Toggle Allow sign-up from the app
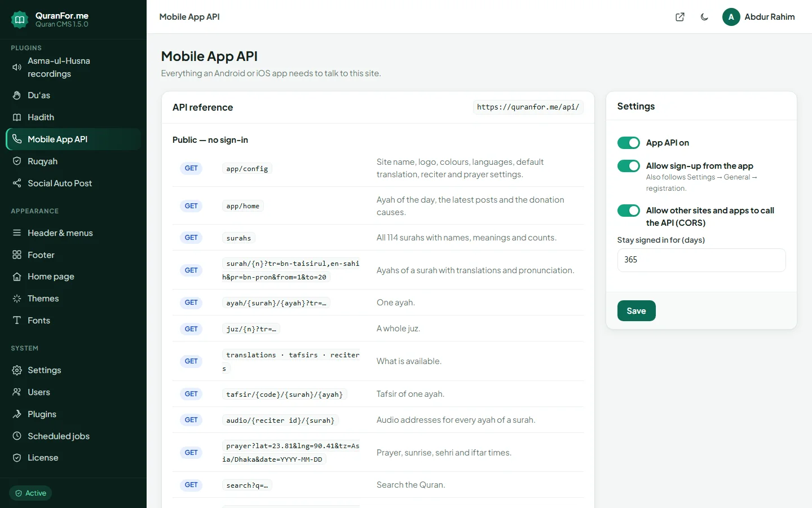The image size is (812, 508). (x=629, y=166)
